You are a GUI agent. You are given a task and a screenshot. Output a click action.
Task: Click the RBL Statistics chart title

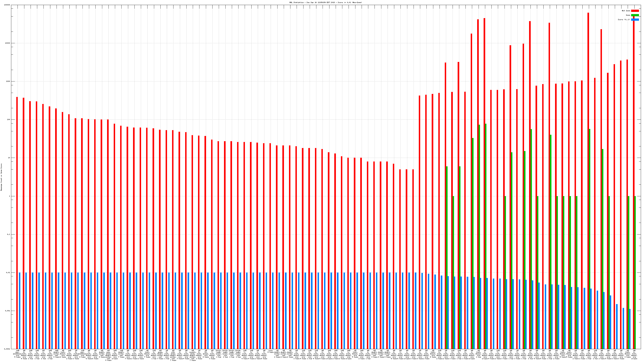pyautogui.click(x=325, y=2)
